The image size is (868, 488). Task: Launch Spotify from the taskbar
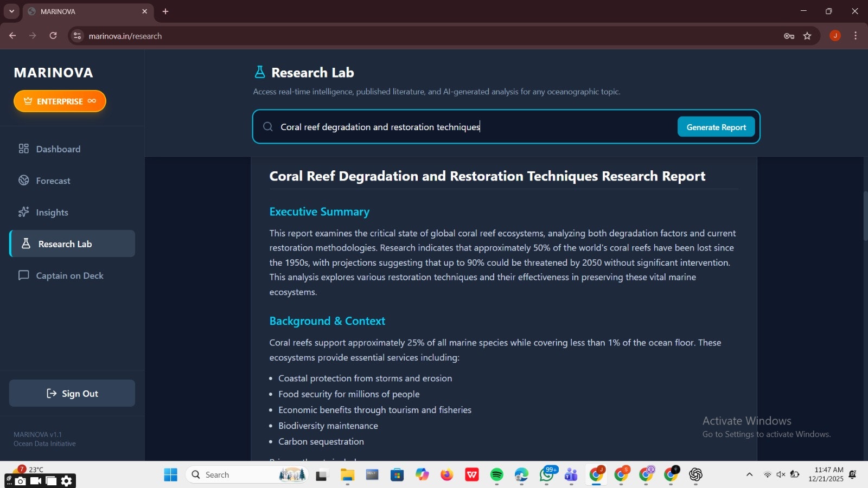(496, 474)
